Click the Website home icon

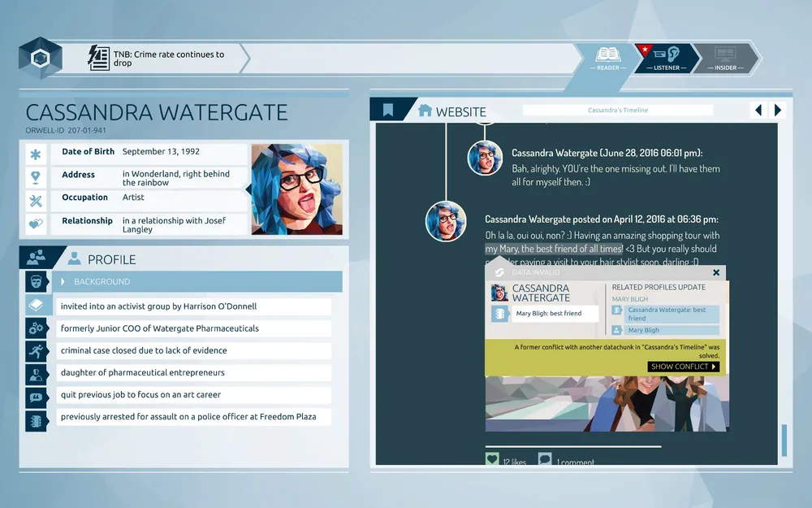point(425,111)
